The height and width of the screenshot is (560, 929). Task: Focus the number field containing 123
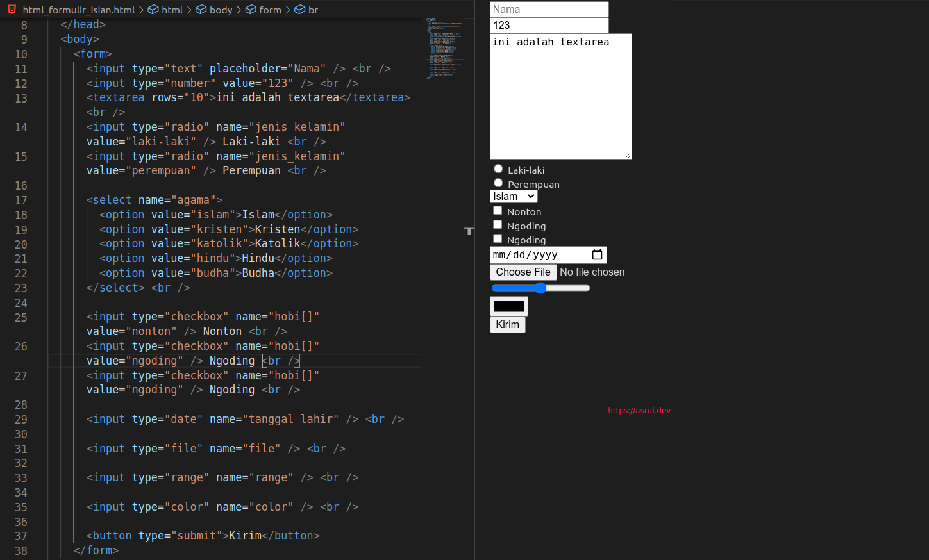point(549,26)
